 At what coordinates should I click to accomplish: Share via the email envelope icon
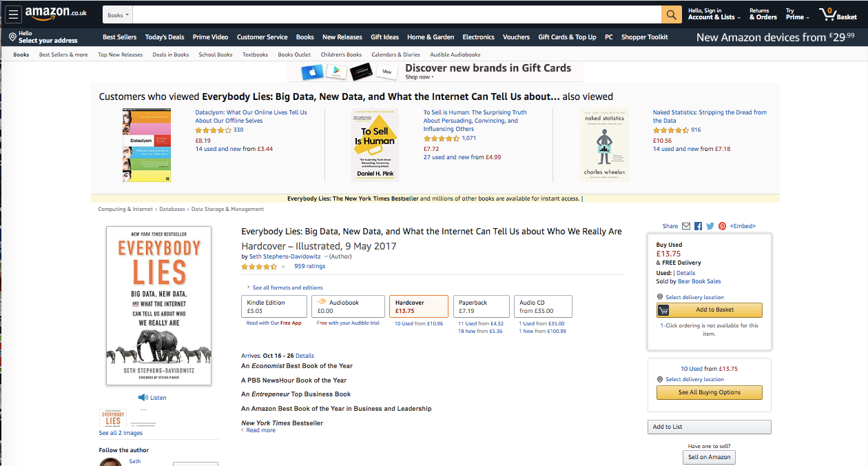click(686, 226)
